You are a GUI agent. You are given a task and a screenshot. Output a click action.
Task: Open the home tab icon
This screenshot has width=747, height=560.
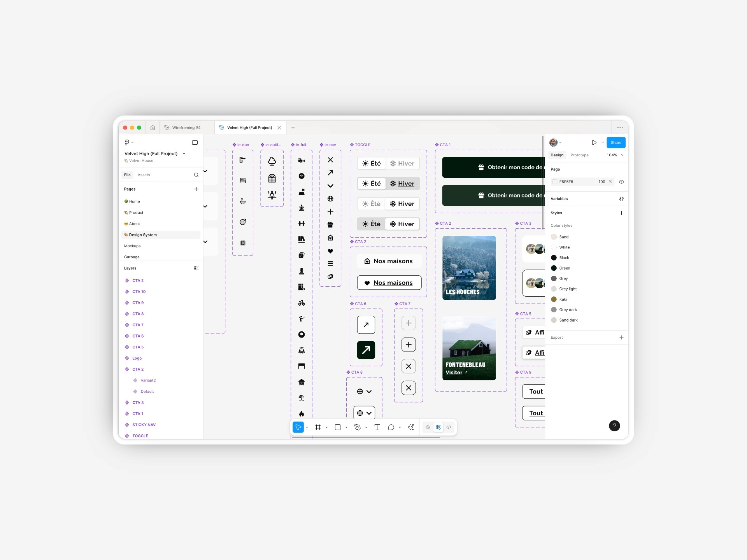point(153,128)
